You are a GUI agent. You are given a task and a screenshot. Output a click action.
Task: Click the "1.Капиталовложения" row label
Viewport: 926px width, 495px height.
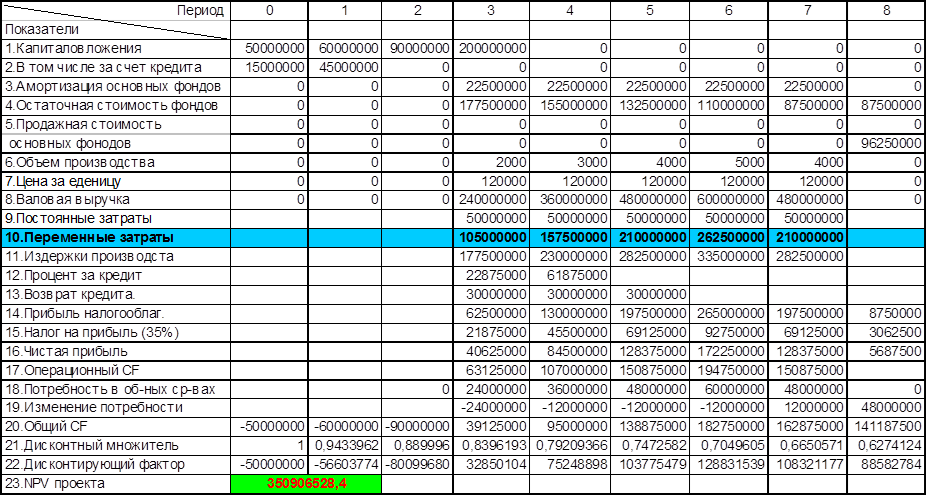pos(115,48)
